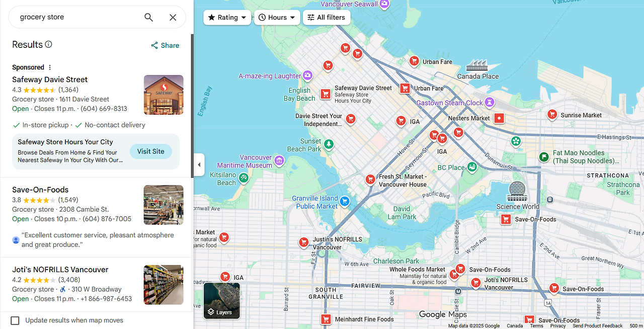This screenshot has width=644, height=329.
Task: Select Urban Fare pin near Safeway
Action: (405, 88)
